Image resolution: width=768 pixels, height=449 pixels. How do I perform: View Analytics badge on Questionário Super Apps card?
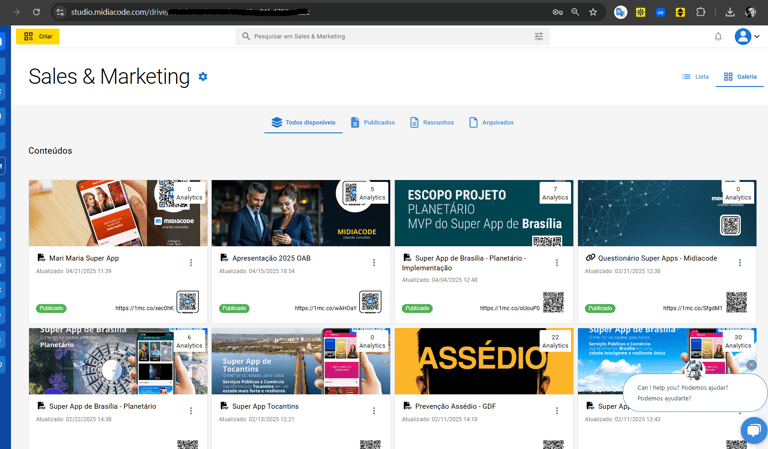(x=738, y=193)
